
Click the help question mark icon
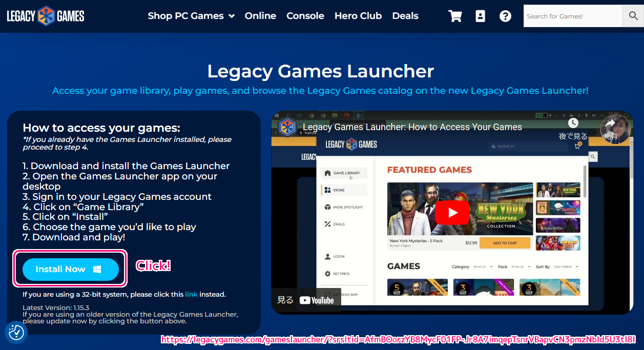coord(505,16)
